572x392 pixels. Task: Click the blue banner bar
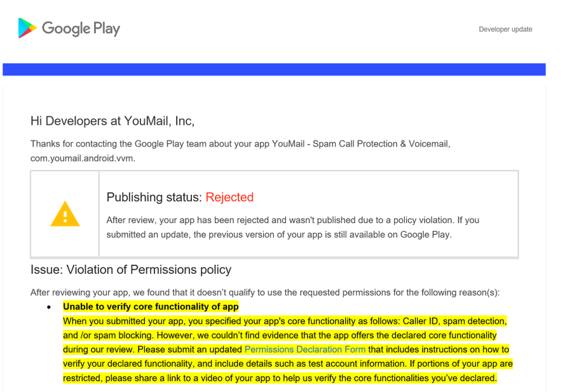point(274,69)
